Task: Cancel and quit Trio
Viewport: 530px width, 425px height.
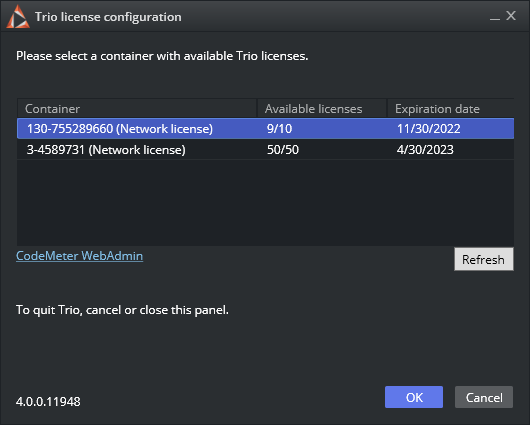Action: coord(484,397)
